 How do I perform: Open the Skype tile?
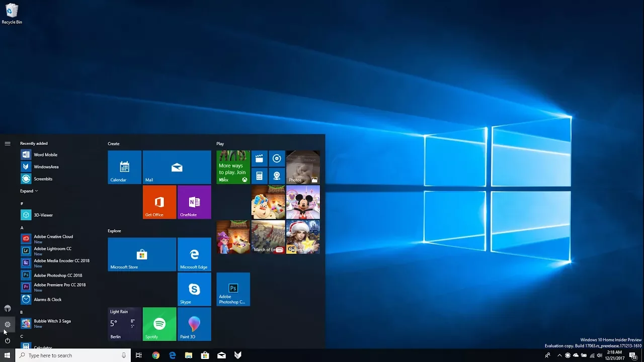[x=194, y=290]
